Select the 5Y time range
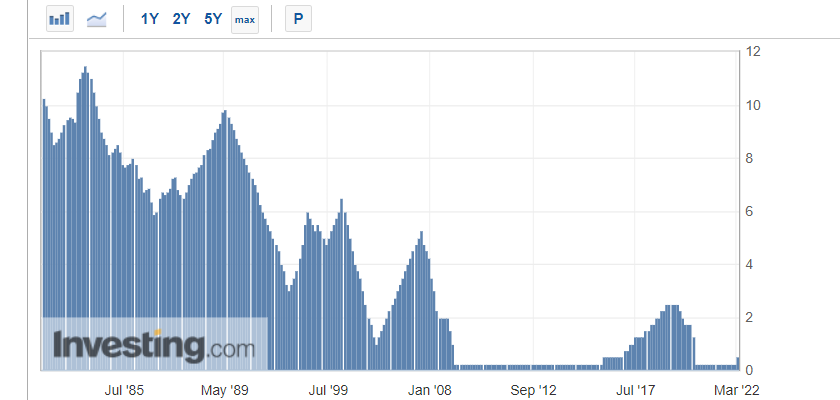Viewport: 840px width, 400px height. (x=213, y=19)
